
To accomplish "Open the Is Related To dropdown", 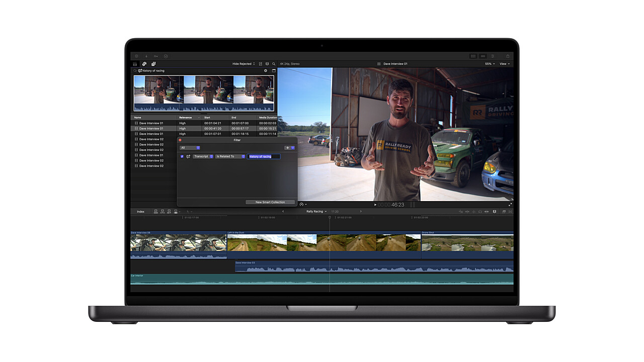I will (x=230, y=156).
